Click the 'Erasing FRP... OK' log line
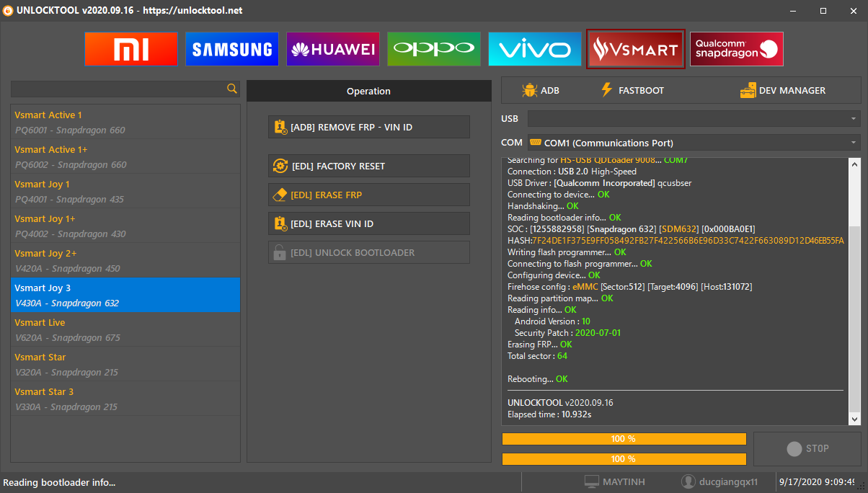Screen dimensions: 868x493 540,345
